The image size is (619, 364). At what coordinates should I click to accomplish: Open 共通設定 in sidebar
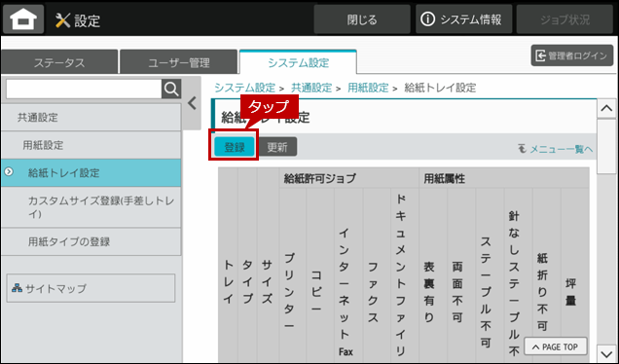[91, 117]
